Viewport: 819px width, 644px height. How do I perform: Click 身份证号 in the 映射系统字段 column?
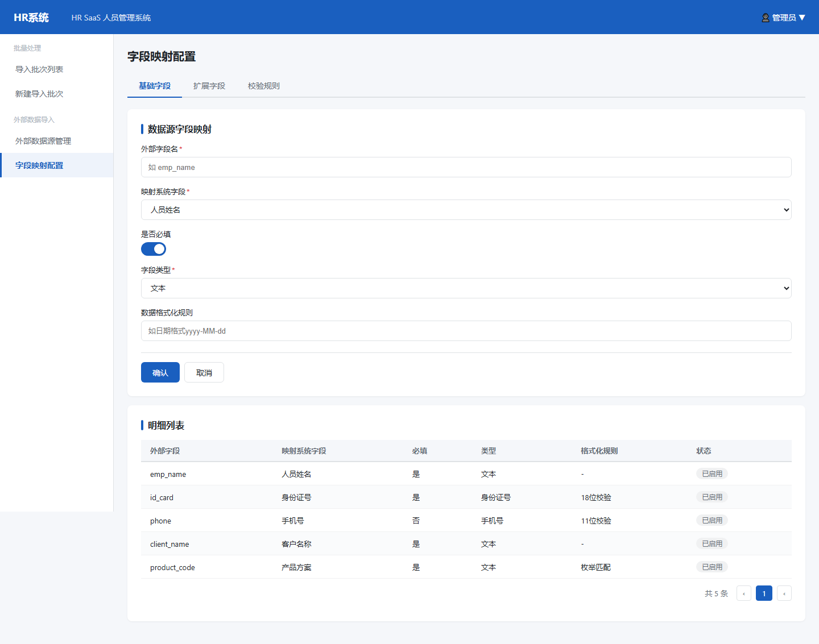296,497
